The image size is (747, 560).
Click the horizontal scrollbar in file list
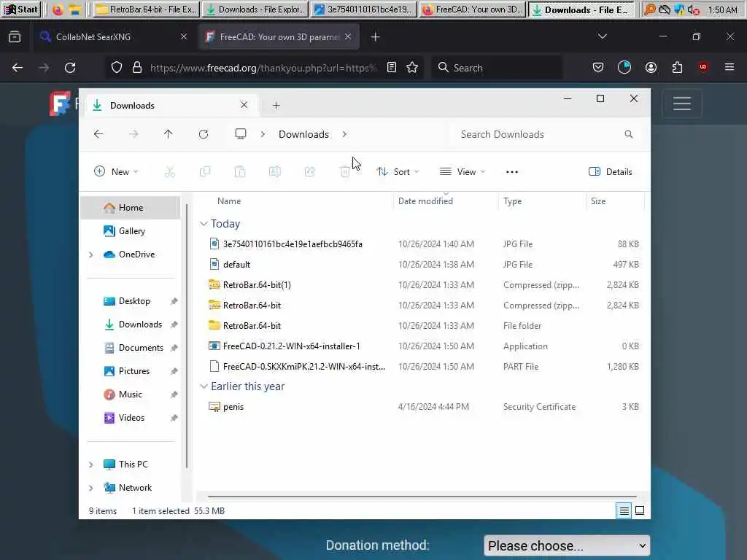(422, 496)
